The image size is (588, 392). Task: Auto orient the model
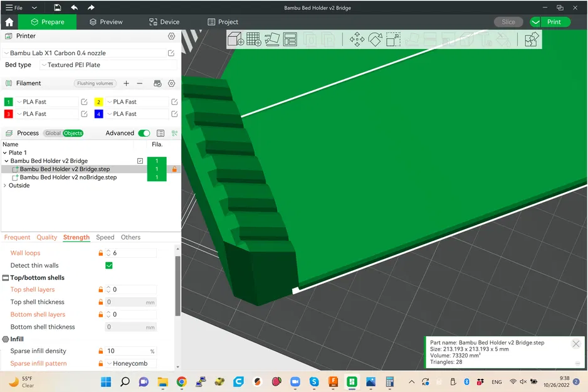click(x=271, y=39)
